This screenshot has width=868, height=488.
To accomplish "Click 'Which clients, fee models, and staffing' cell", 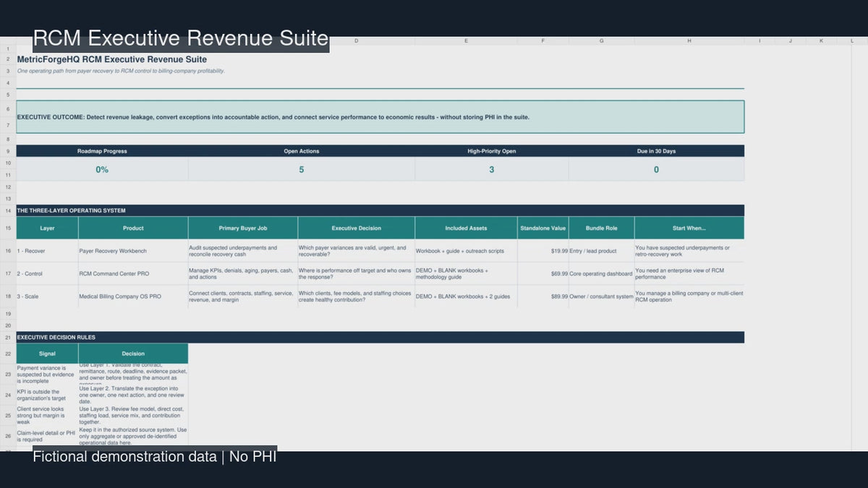I will coord(356,296).
